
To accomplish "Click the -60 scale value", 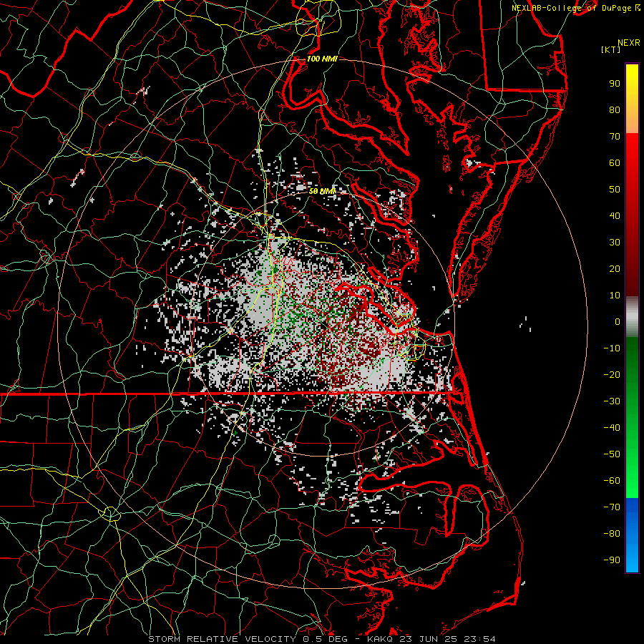I will 612,481.
